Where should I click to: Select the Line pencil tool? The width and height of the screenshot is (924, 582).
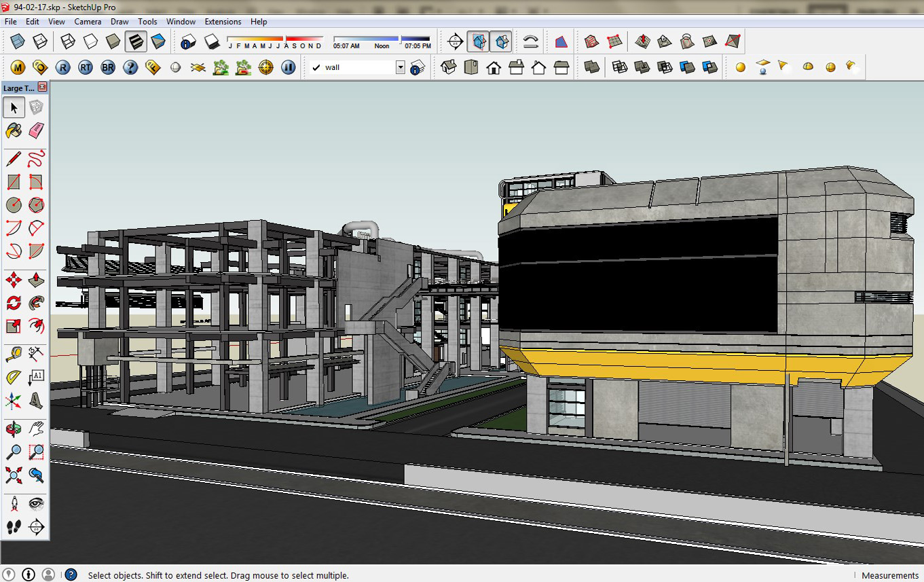14,160
